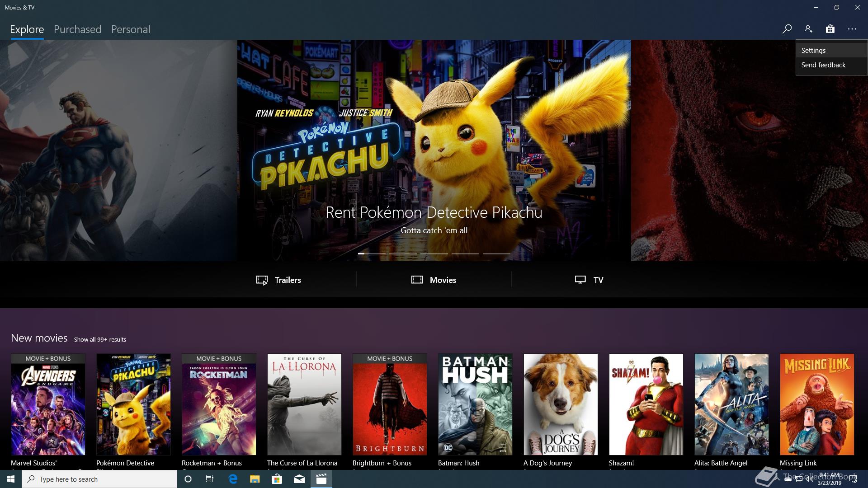The image size is (868, 488).
Task: Switch to the Purchased tab
Action: click(x=78, y=29)
